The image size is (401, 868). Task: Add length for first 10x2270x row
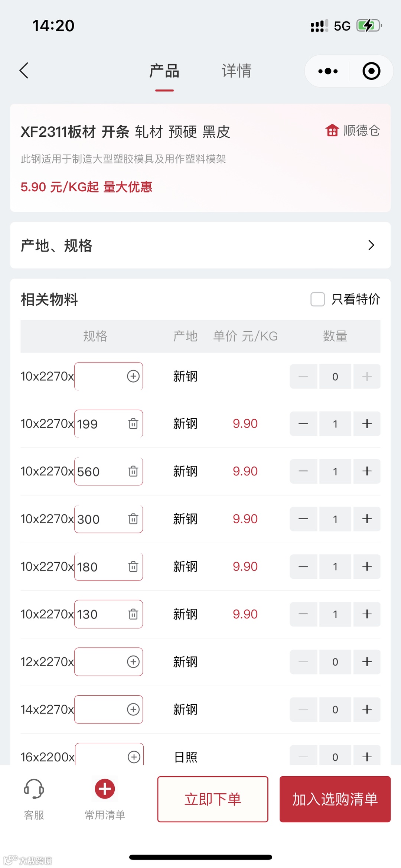tap(133, 376)
